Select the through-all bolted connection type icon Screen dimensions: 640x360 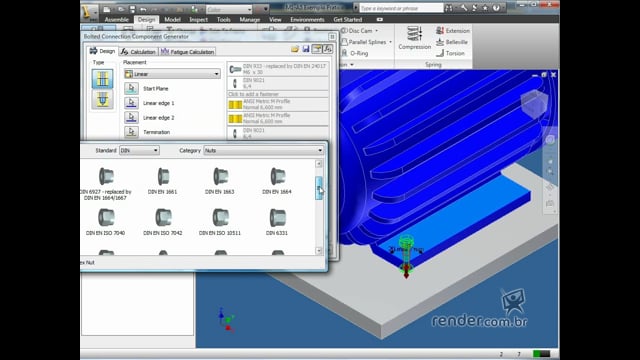(x=102, y=79)
